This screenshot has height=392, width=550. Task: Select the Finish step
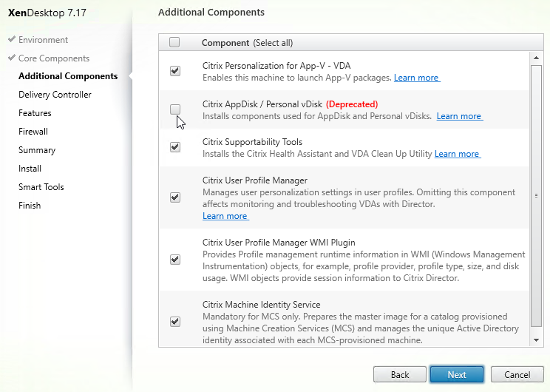(x=30, y=206)
